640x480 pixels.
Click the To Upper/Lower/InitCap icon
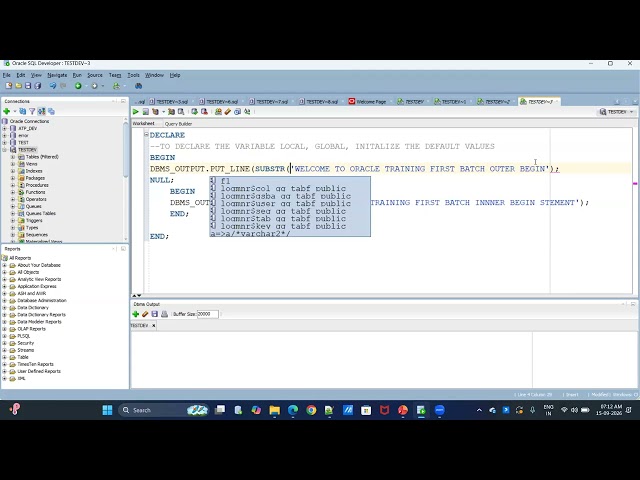point(247,111)
